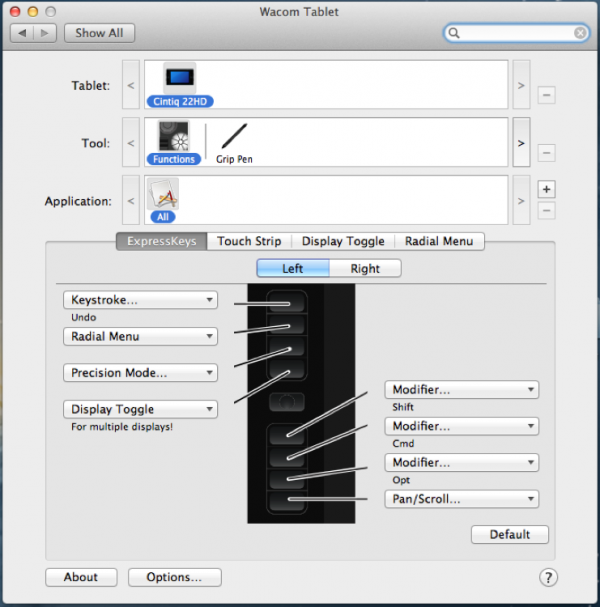Click the search field
The width and height of the screenshot is (600, 607).
[x=515, y=33]
